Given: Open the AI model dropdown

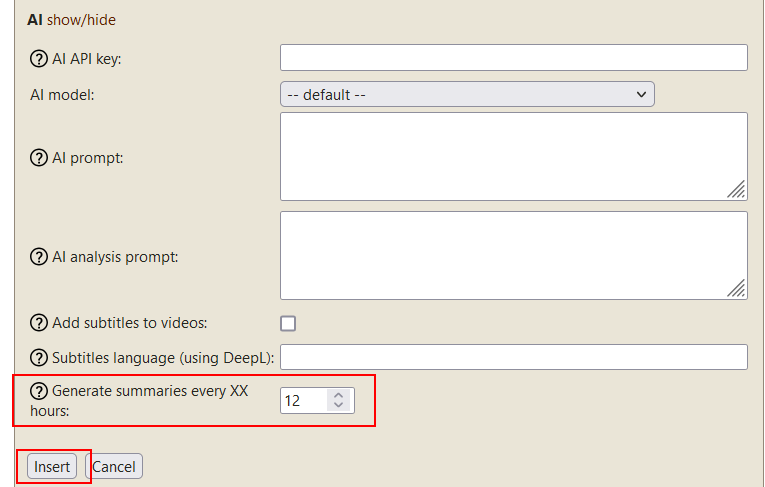Looking at the screenshot, I should (467, 95).
